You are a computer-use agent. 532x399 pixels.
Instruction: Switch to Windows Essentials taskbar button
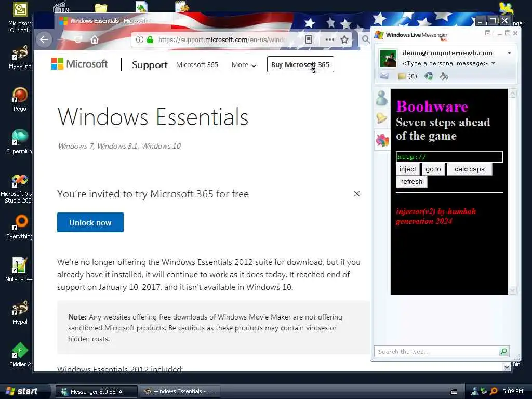[179, 392]
